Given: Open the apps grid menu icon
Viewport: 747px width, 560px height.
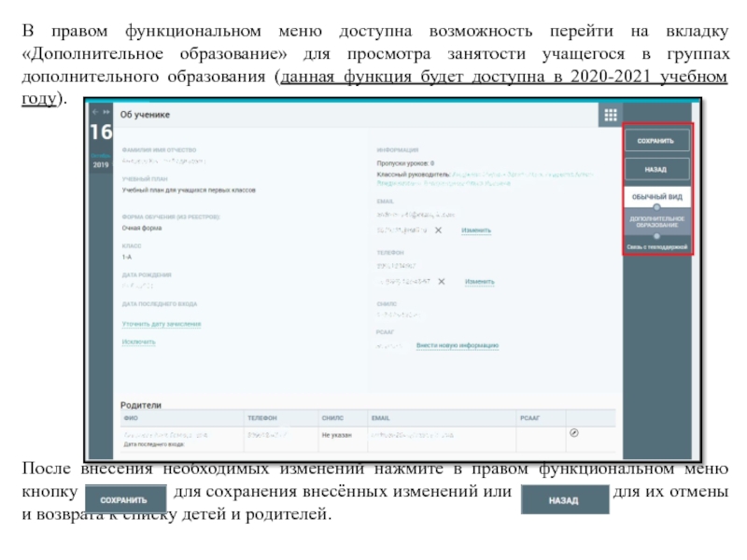Looking at the screenshot, I should (611, 115).
